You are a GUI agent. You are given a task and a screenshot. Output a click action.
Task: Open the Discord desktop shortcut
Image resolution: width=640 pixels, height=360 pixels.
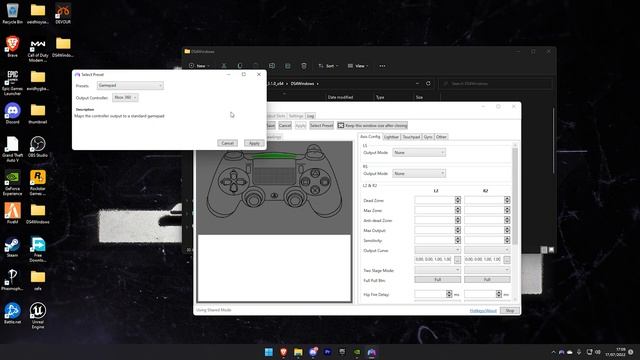point(12,113)
